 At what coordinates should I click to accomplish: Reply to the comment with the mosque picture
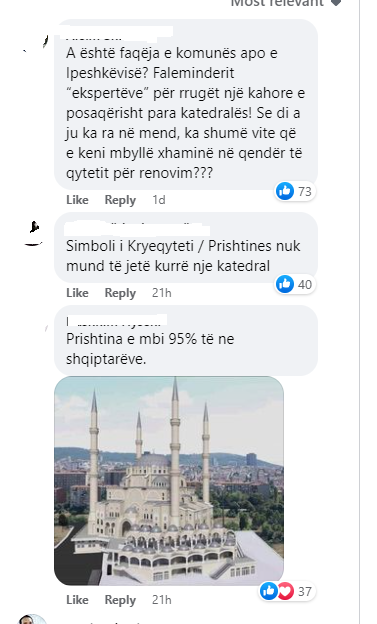point(120,600)
